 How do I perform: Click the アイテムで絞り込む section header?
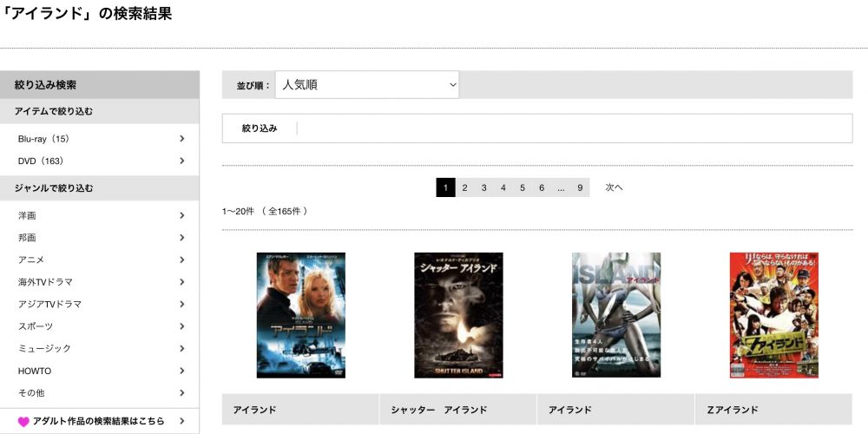[x=100, y=111]
